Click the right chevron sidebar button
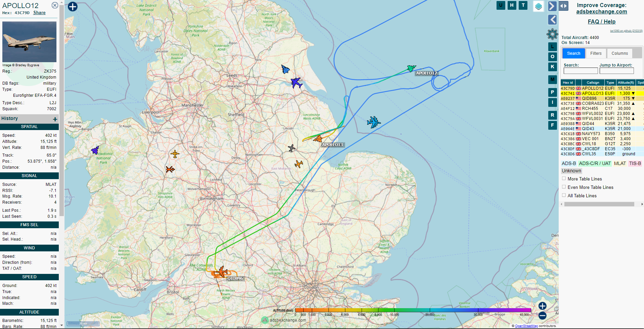 click(x=552, y=6)
